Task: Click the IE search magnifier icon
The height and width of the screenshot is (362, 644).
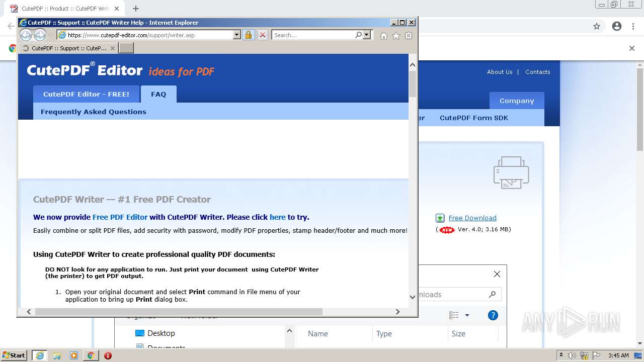Action: 358,35
